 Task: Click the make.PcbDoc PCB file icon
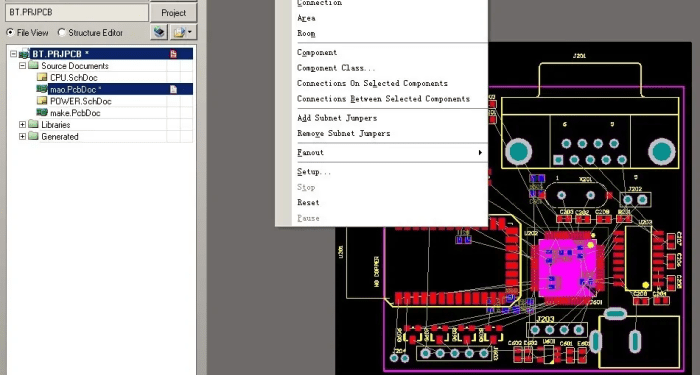click(x=42, y=112)
